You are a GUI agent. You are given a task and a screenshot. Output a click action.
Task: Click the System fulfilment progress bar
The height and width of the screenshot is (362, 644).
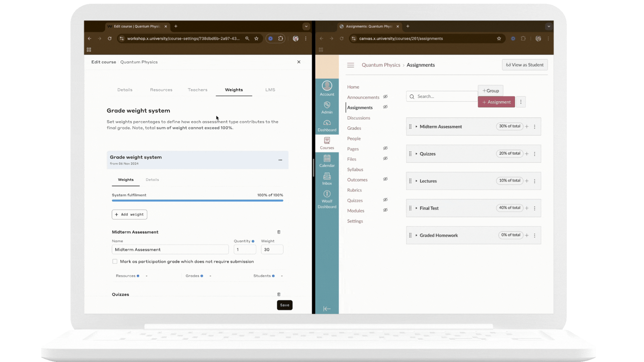197,200
